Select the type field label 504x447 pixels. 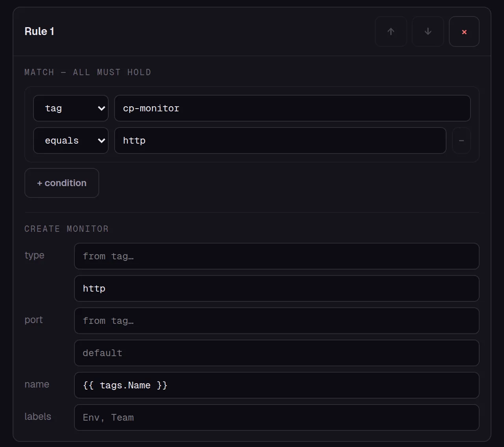34,255
